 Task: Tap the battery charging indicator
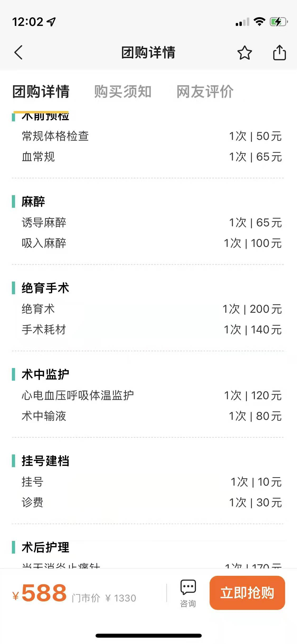[279, 22]
